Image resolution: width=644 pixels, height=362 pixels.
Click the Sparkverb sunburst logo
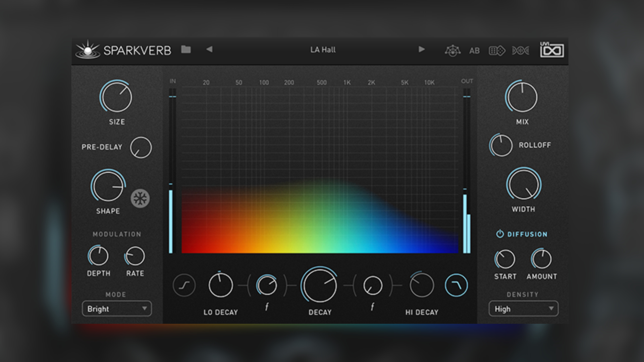88,50
